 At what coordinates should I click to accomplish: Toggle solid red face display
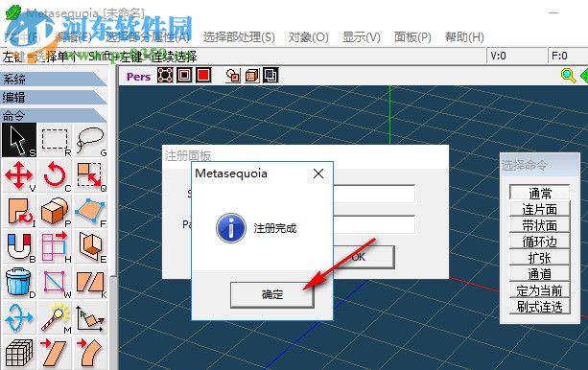pyautogui.click(x=203, y=75)
